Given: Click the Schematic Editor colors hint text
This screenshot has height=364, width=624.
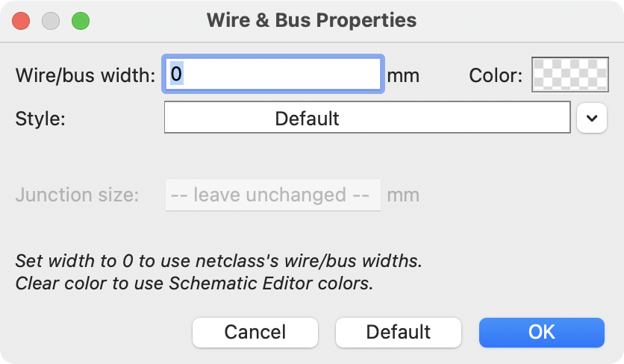Looking at the screenshot, I should (x=193, y=283).
